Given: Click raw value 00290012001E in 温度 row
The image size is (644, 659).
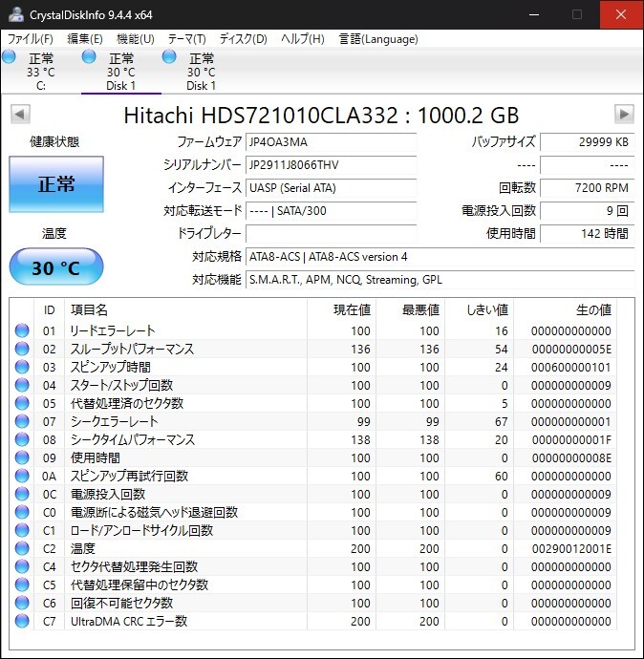Looking at the screenshot, I should click(x=571, y=548).
